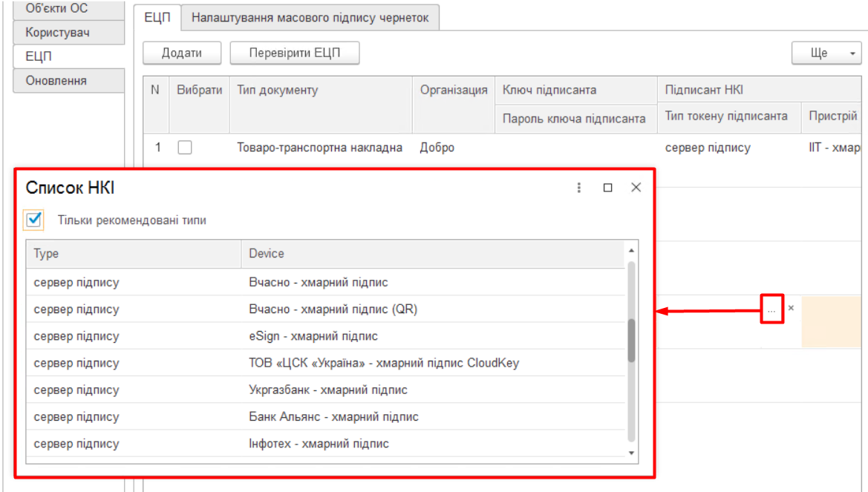
Task: Close the Список НКІ dialog
Action: [x=636, y=188]
